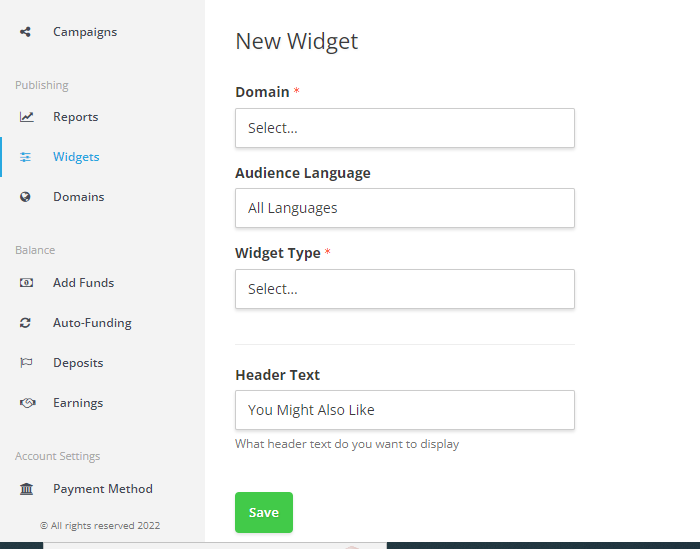
Task: Click the Campaigns share icon
Action: [x=26, y=32]
